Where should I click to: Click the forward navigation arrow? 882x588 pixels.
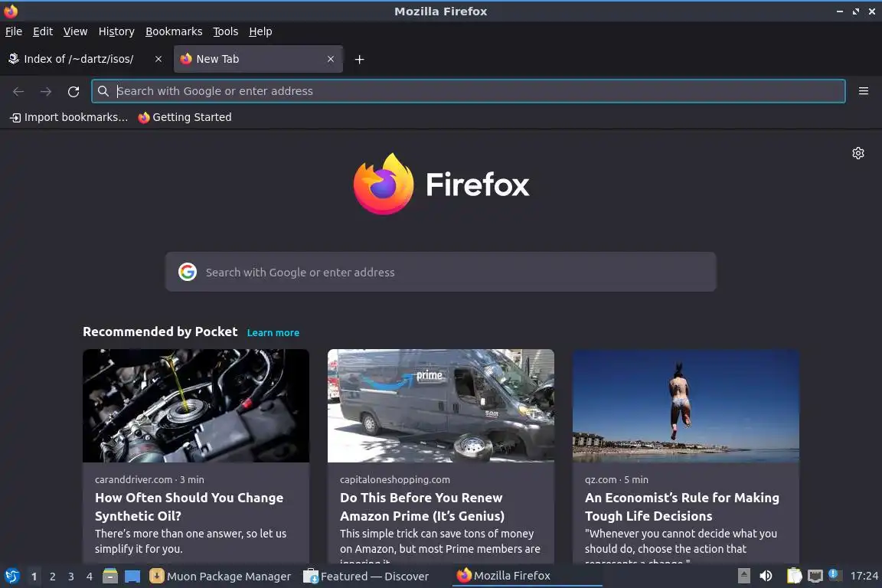coord(46,91)
